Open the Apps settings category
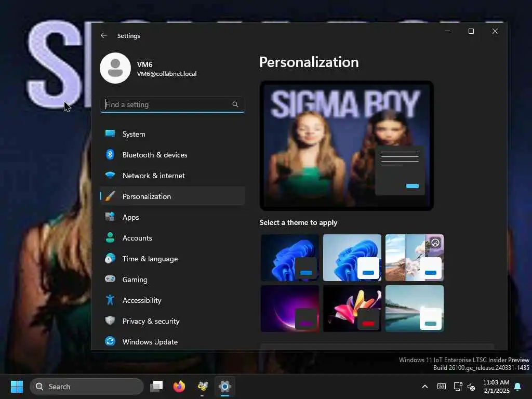532x399 pixels. click(x=172, y=217)
